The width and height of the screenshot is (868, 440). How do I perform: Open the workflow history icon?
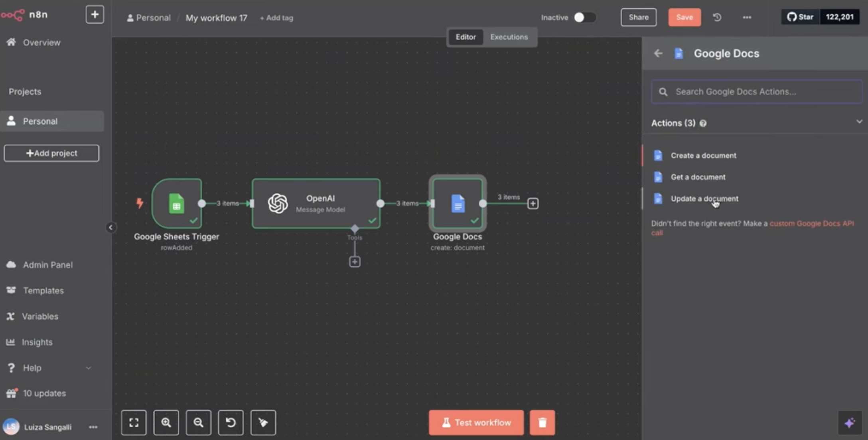coord(717,18)
